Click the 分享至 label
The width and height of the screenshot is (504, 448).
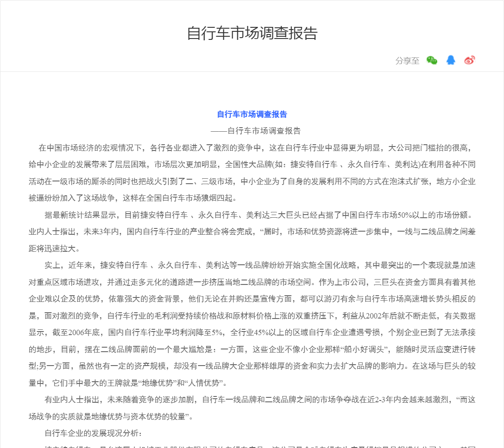407,60
